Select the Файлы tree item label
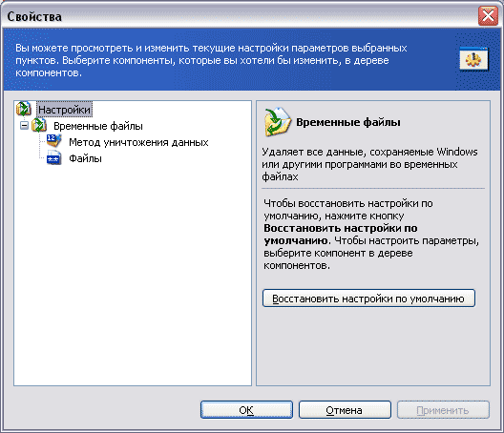504x433 pixels. pyautogui.click(x=85, y=158)
